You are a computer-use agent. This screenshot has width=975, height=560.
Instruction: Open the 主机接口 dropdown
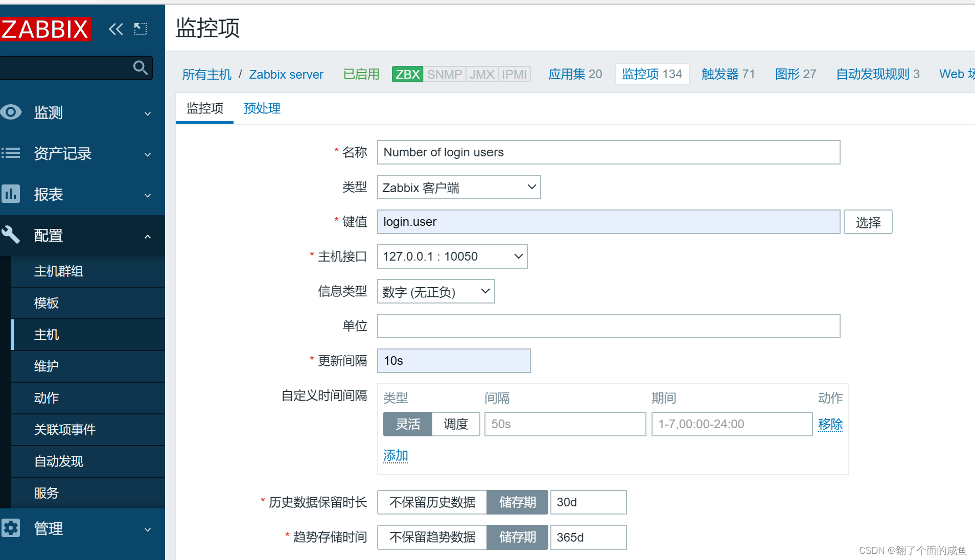(452, 256)
